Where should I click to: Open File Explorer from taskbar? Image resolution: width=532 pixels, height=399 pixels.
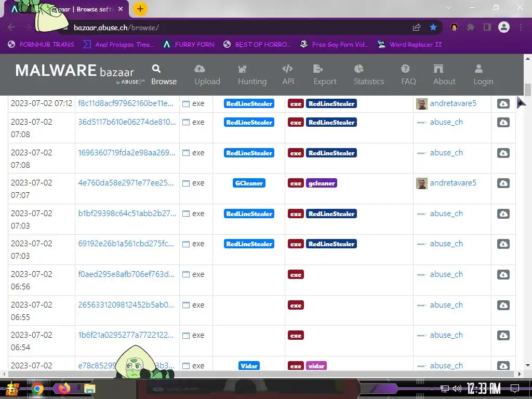tap(89, 389)
